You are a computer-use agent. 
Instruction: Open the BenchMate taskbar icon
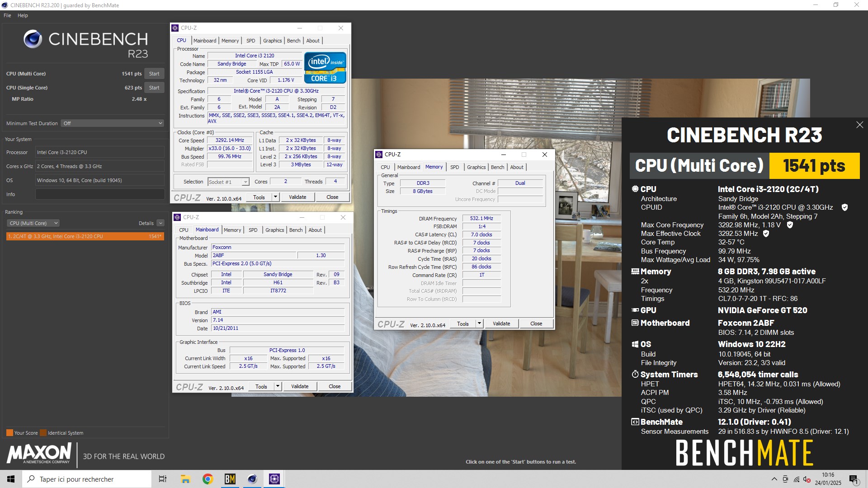[x=230, y=479]
